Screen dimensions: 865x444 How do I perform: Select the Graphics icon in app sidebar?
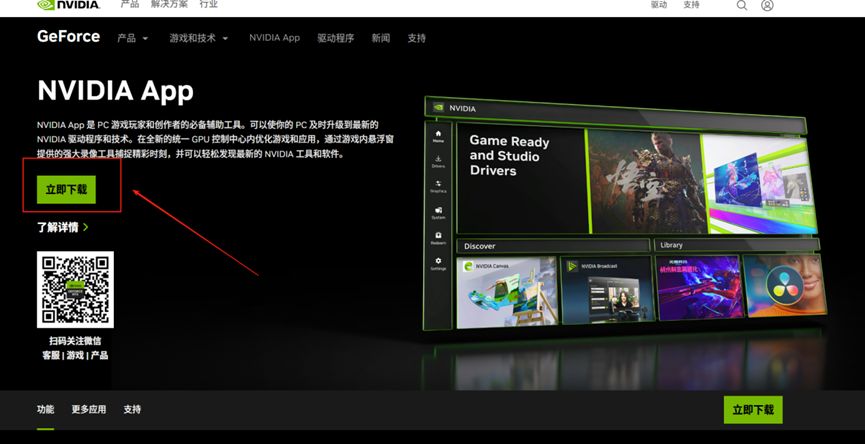point(439,186)
